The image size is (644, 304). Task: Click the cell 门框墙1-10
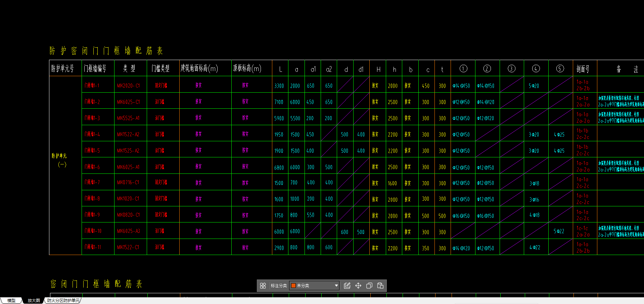(x=93, y=231)
